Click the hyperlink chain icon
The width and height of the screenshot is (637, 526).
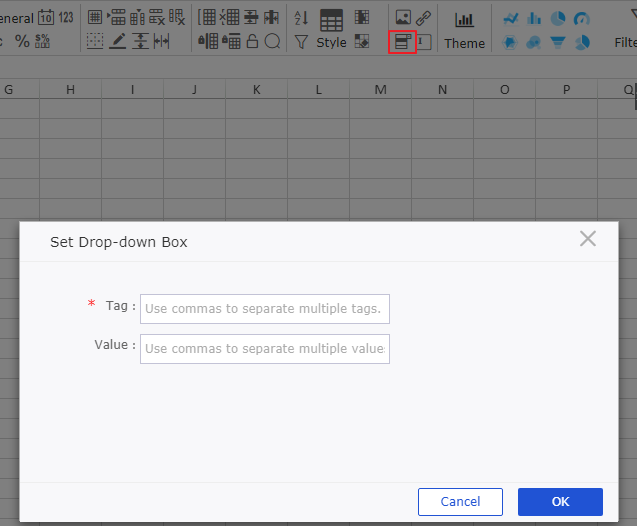pos(424,18)
